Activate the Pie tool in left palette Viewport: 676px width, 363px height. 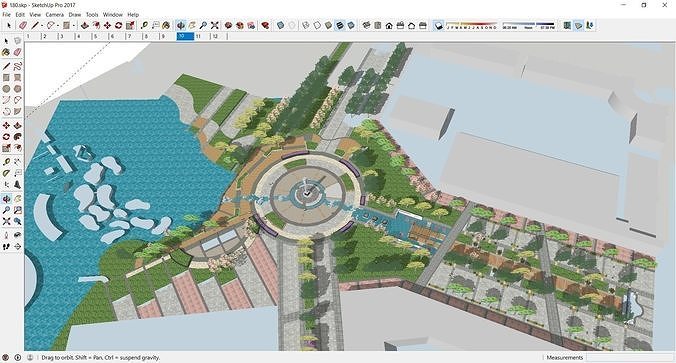[17, 111]
